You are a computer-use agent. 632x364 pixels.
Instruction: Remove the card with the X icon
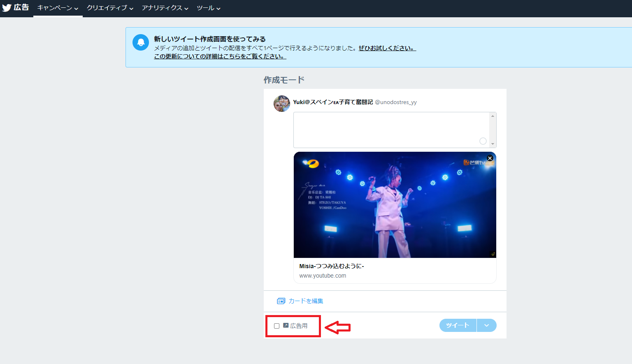click(x=490, y=158)
